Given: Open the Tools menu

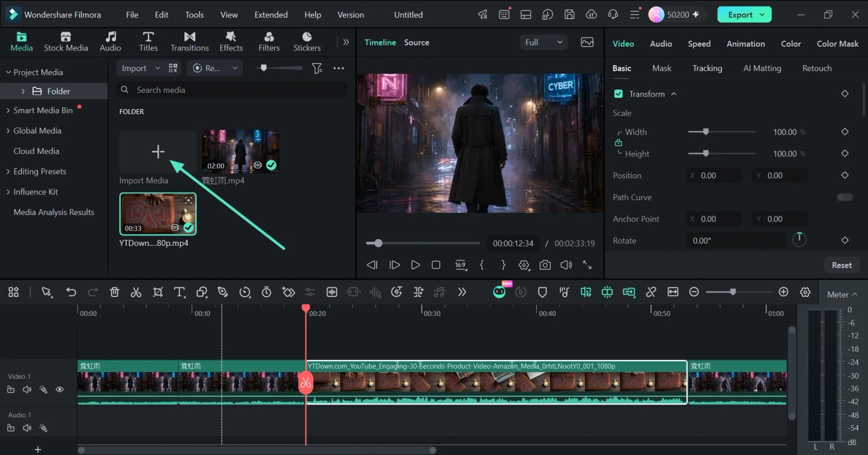Looking at the screenshot, I should coord(194,15).
